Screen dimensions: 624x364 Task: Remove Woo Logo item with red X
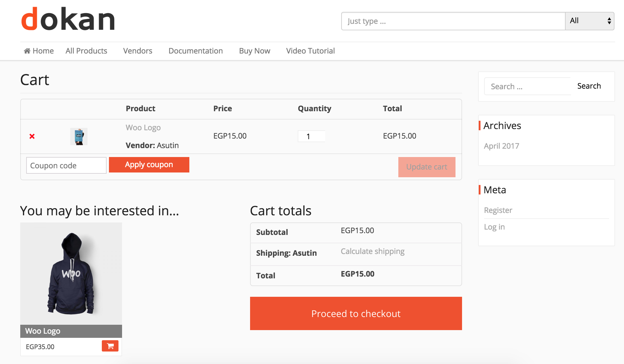tap(32, 136)
